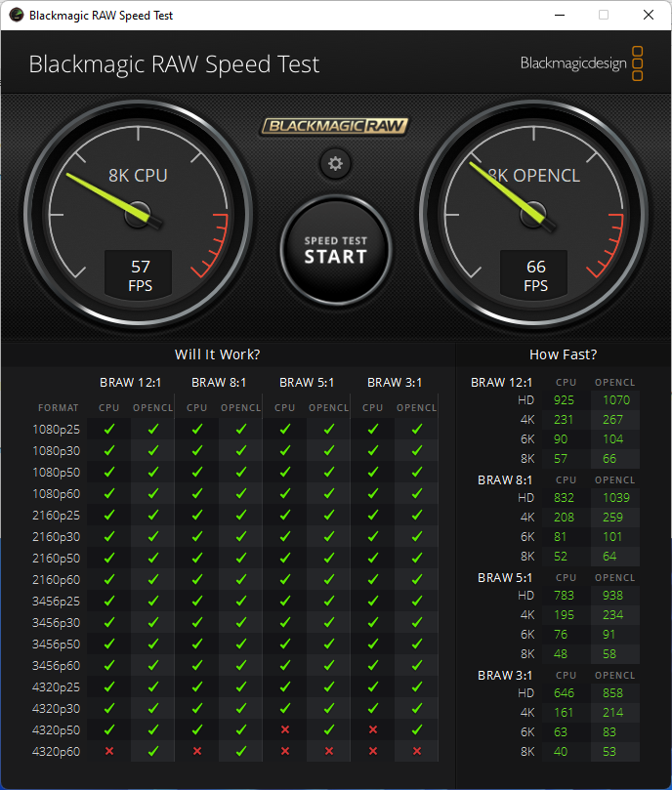This screenshot has width=672, height=790.
Task: Click BRAW 3:1 4K OPENCL value '214'
Action: 612,713
